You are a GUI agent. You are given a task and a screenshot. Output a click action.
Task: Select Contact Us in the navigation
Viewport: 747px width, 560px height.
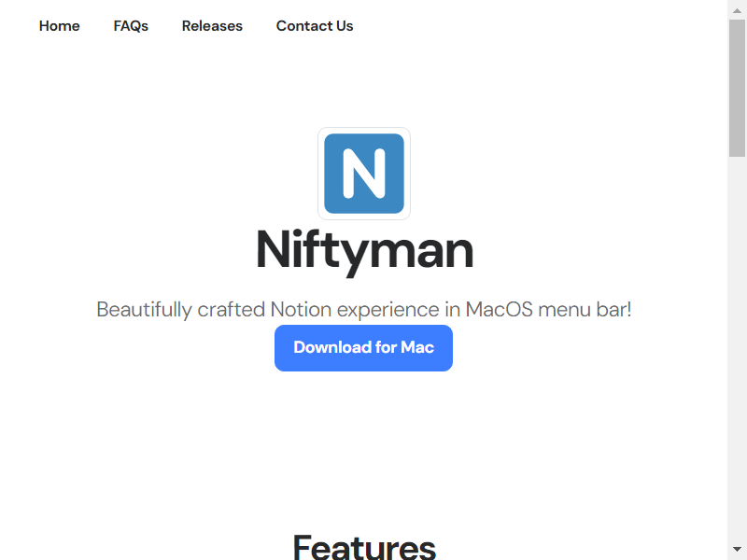pos(315,26)
